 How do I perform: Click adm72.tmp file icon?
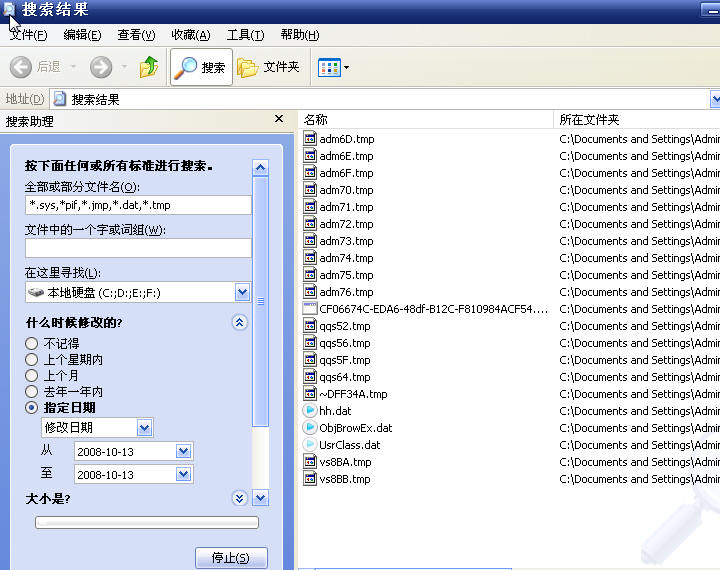310,223
